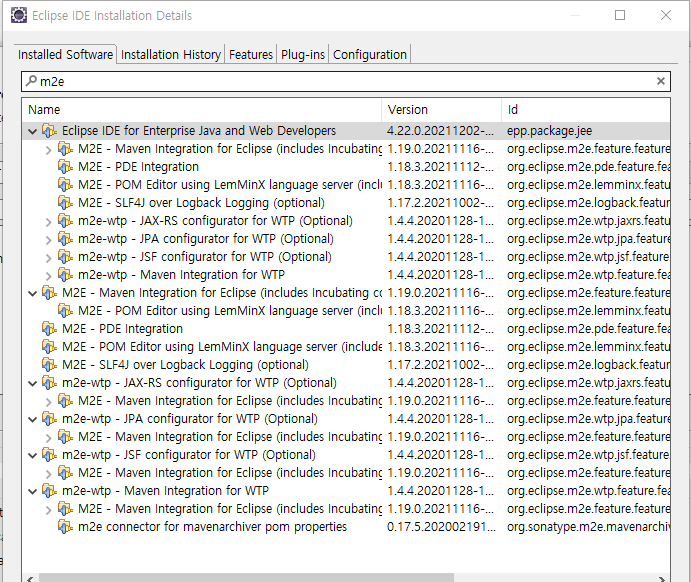This screenshot has height=582, width=691.
Task: Click icon of SLF4J Logback row nested under Eclipse IDE
Action: (x=65, y=203)
